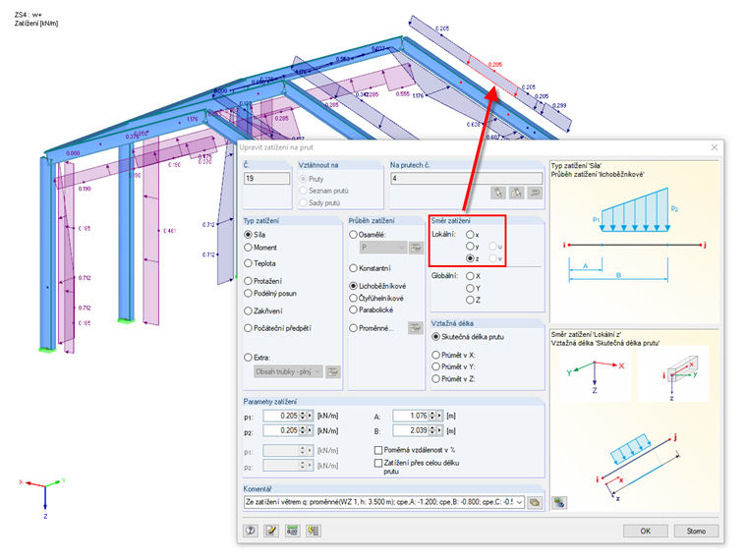This screenshot has height=560, width=747.
Task: Open the Obsah trubky - plný dropdown
Action: tap(317, 372)
